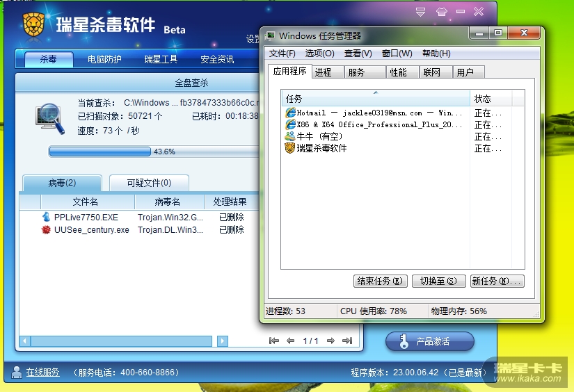The image size is (574, 392).
Task: Sort virus list by 处理结果 column
Action: pyautogui.click(x=232, y=202)
